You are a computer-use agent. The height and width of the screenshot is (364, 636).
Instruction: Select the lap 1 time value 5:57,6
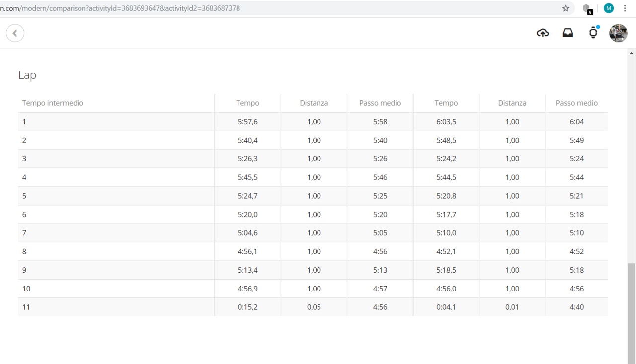[x=247, y=121]
